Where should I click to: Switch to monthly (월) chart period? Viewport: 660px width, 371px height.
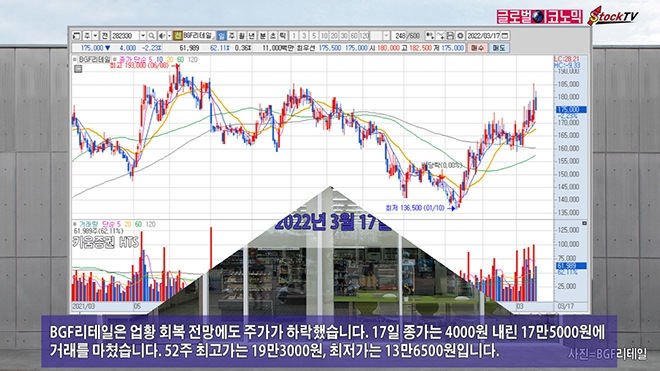242,36
